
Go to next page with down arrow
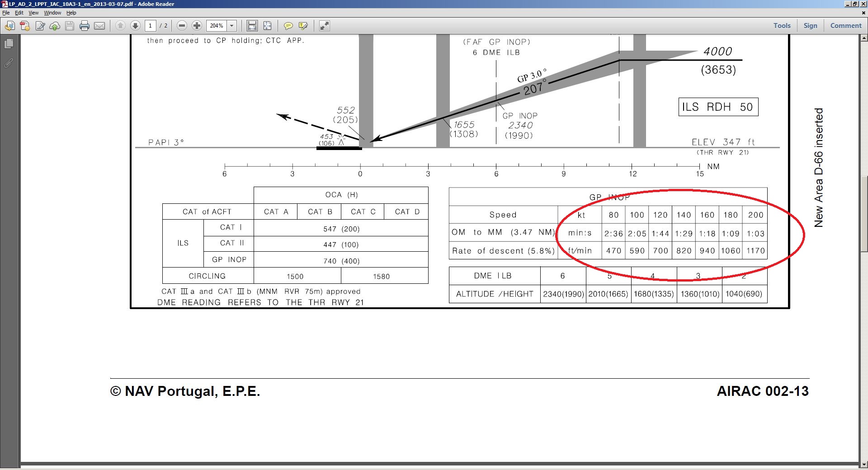click(135, 26)
